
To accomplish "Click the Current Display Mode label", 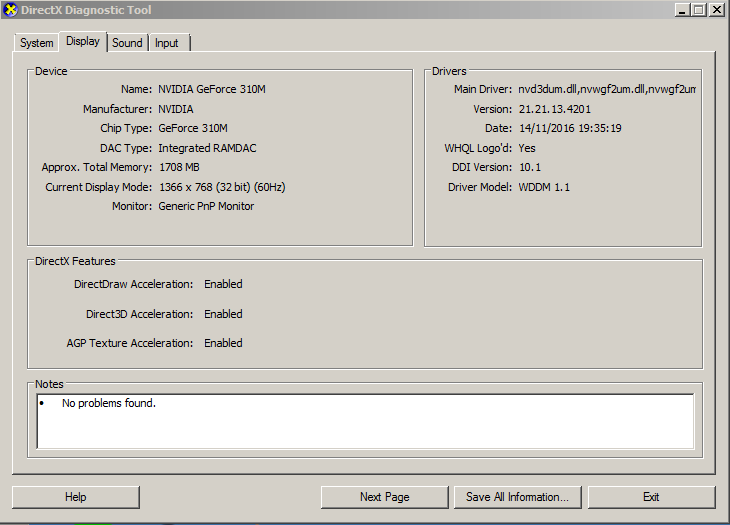I will pos(99,187).
